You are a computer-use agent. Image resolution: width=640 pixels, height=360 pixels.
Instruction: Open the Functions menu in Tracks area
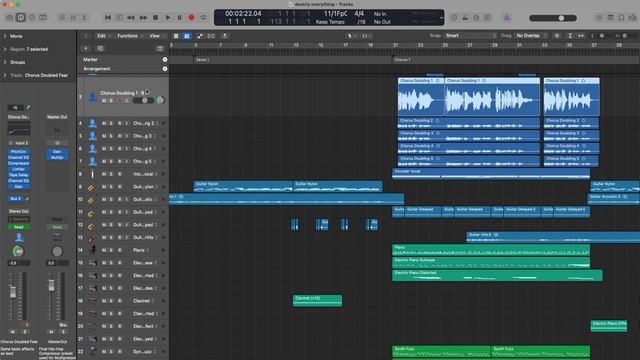[x=130, y=36]
